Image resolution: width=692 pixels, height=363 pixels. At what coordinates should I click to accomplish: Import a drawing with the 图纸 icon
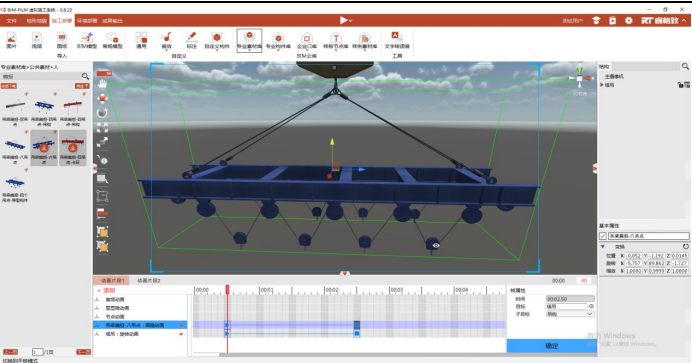point(62,40)
